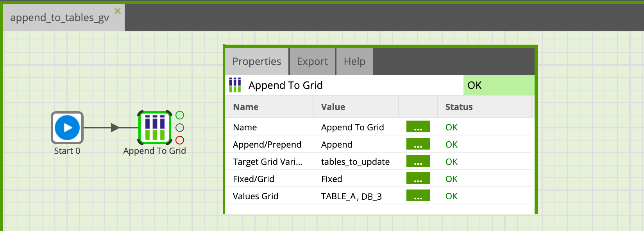Click the Status column header
The height and width of the screenshot is (231, 644).
coord(459,107)
